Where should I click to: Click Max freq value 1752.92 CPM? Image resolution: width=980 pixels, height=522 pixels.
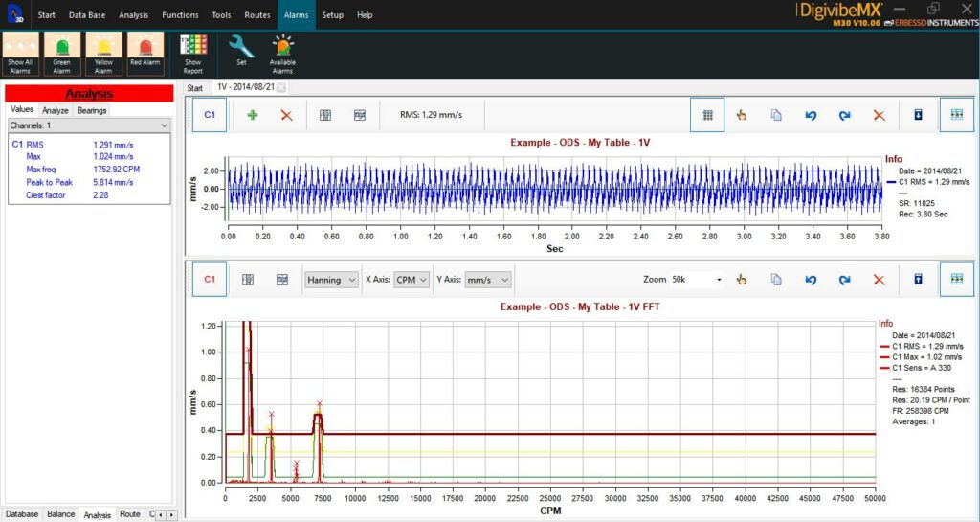(x=116, y=170)
